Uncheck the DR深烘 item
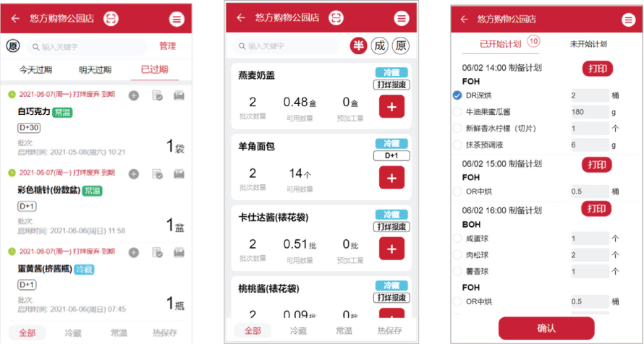 click(457, 95)
